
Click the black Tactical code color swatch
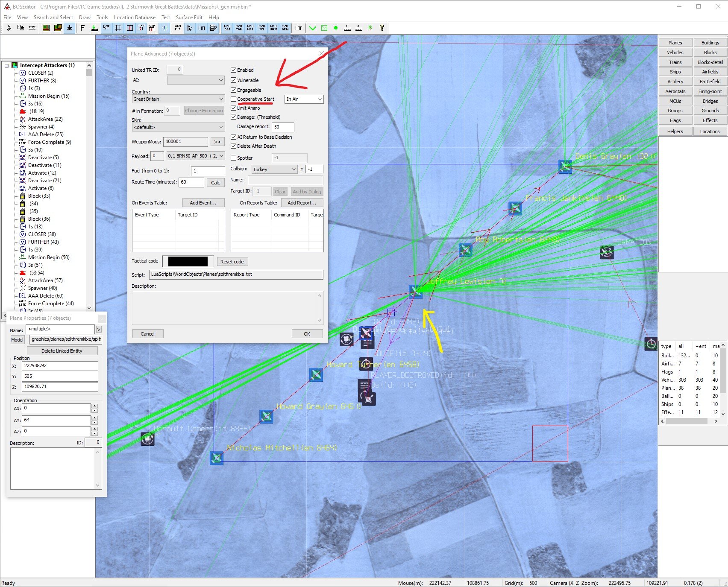point(188,261)
